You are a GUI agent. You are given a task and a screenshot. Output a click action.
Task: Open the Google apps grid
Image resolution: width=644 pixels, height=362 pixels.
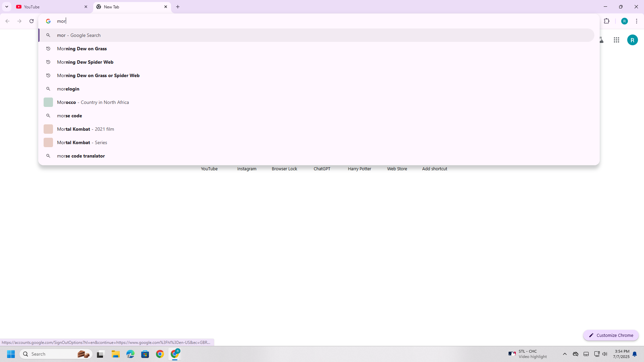(616, 40)
